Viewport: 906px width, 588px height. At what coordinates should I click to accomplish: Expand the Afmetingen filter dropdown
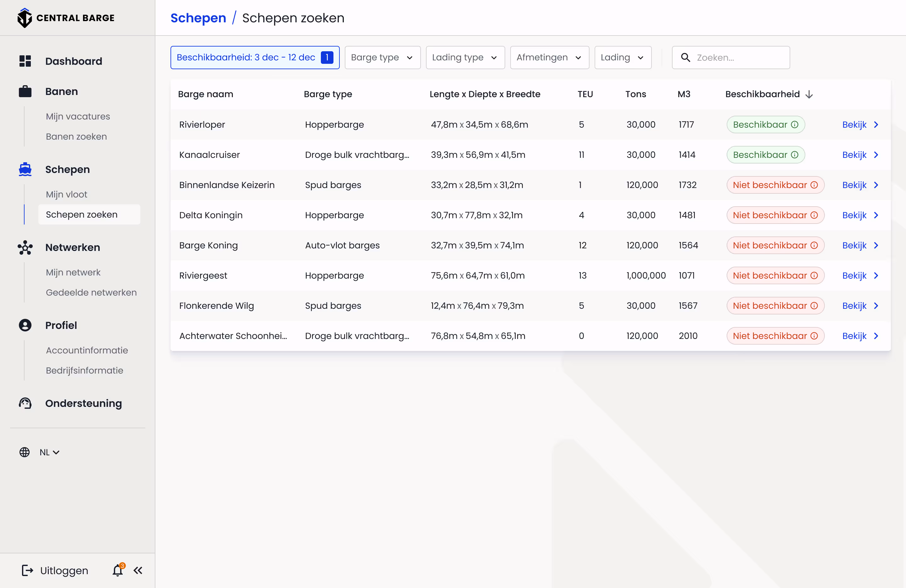point(549,58)
